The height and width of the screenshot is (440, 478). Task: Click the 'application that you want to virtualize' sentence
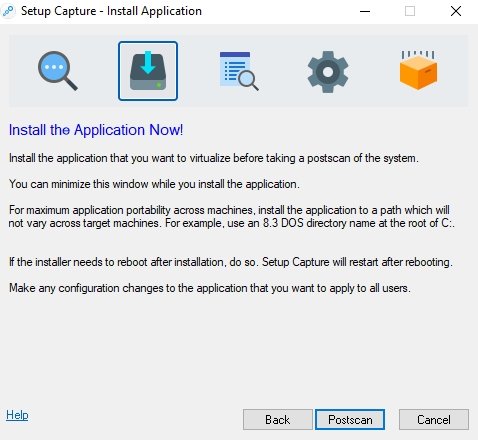213,158
